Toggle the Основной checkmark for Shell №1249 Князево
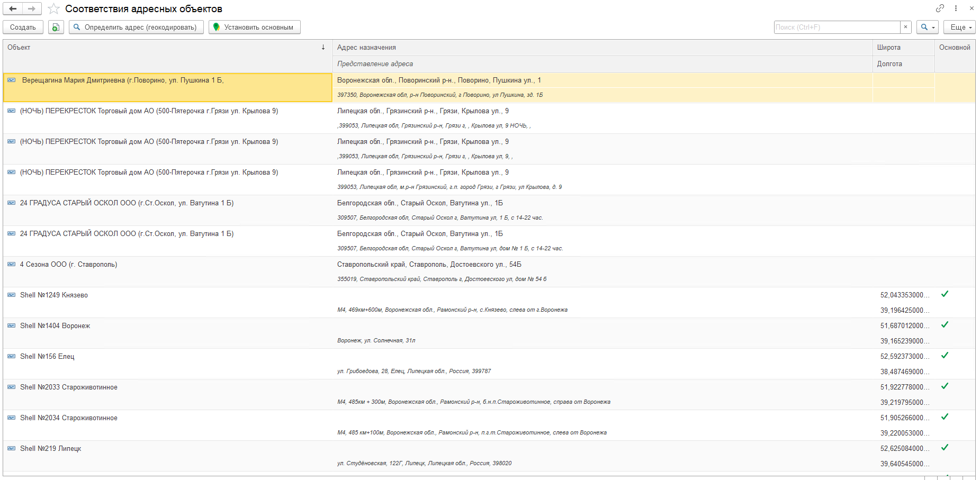 point(945,294)
